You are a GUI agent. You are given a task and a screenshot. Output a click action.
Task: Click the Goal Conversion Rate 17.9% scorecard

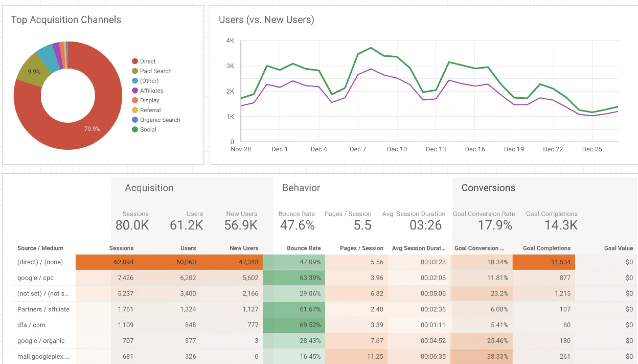(x=495, y=225)
